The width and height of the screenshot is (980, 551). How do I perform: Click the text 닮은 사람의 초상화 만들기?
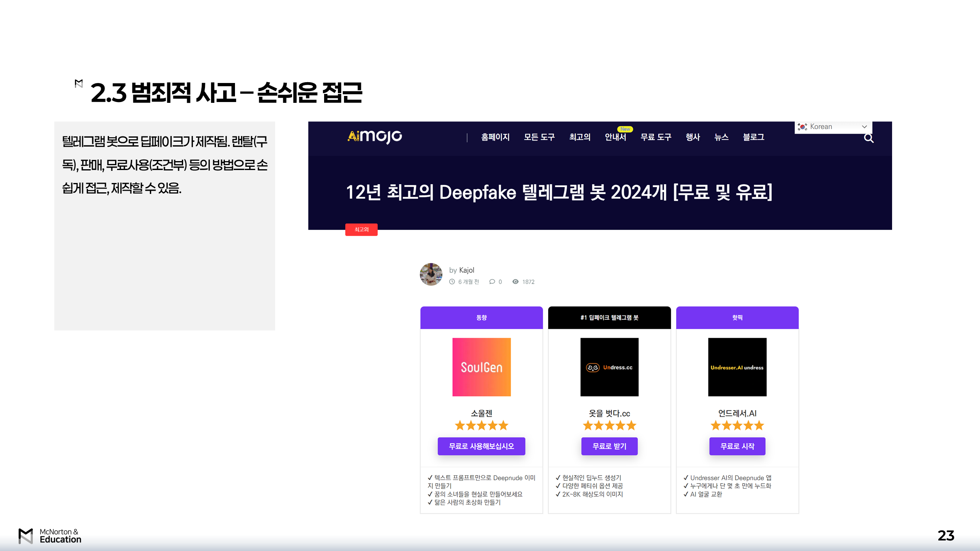pos(468,502)
